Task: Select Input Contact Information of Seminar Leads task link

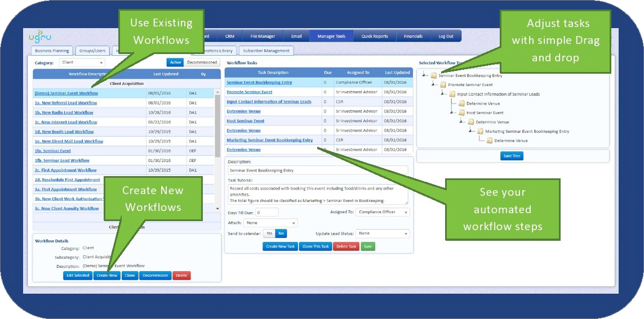Action: click(269, 102)
